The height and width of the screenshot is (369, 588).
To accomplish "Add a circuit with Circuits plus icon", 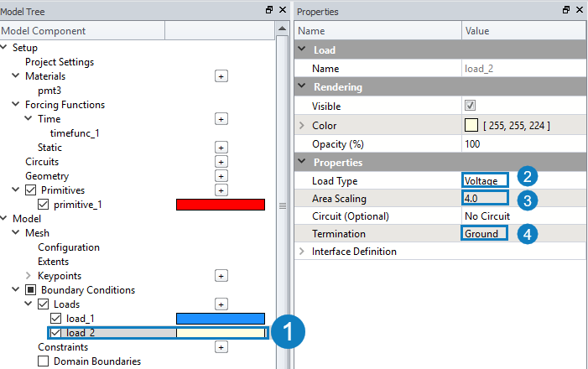I will (x=221, y=162).
